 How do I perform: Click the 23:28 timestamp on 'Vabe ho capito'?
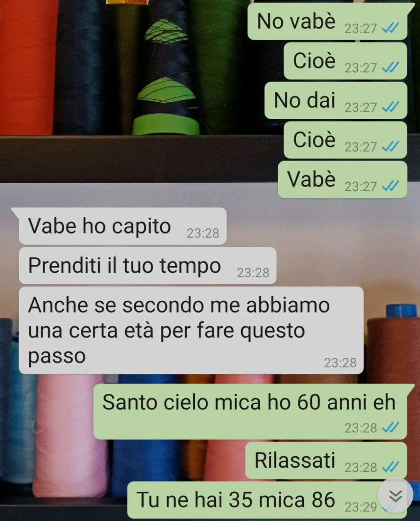coord(203,233)
